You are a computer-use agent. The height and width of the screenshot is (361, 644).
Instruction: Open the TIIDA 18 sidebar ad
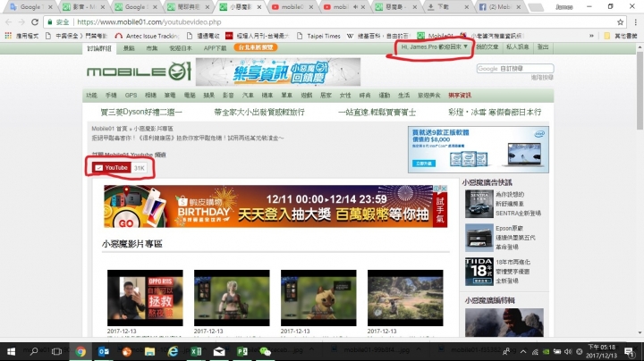coord(479,272)
